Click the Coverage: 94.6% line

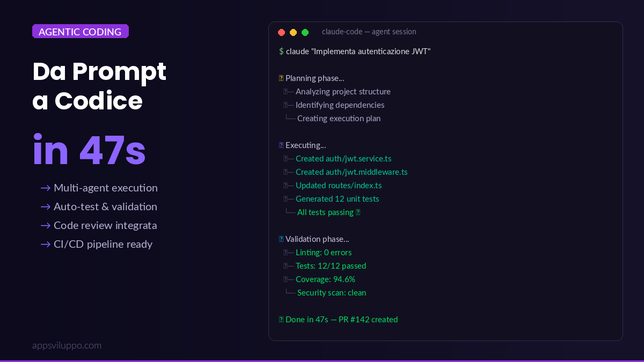(x=325, y=279)
